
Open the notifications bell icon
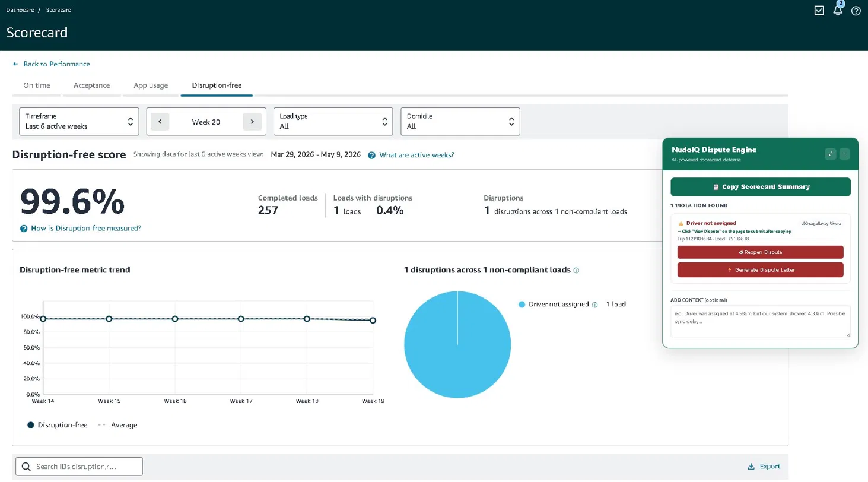(x=838, y=10)
